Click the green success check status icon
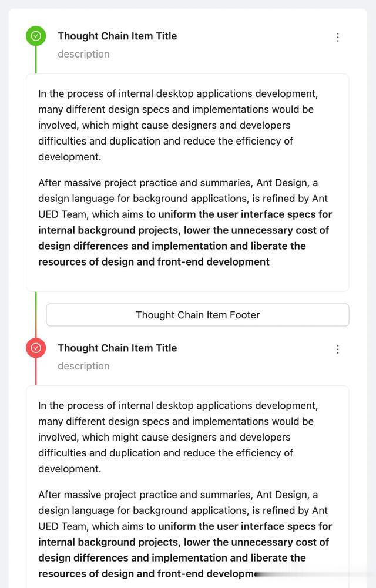This screenshot has height=588, width=376. pos(36,36)
